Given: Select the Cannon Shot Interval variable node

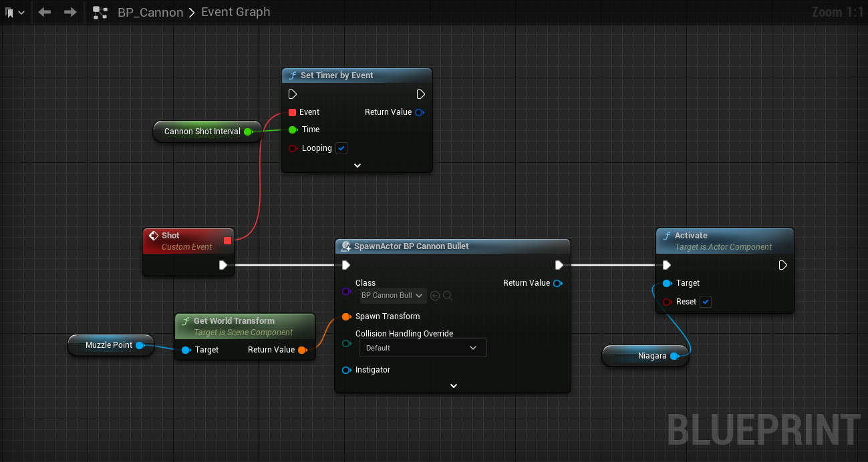Looking at the screenshot, I should tap(206, 132).
